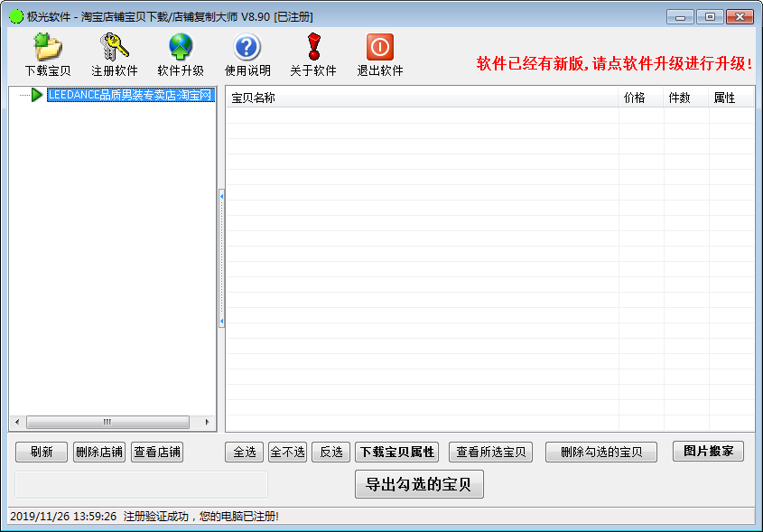Click 下载宝贝属性 button

pyautogui.click(x=397, y=453)
